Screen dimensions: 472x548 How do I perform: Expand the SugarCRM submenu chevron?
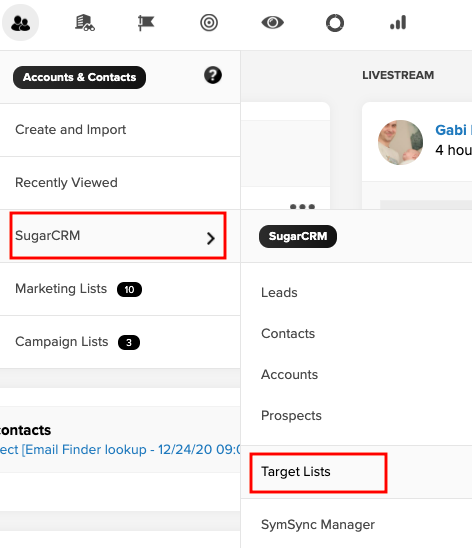point(210,238)
